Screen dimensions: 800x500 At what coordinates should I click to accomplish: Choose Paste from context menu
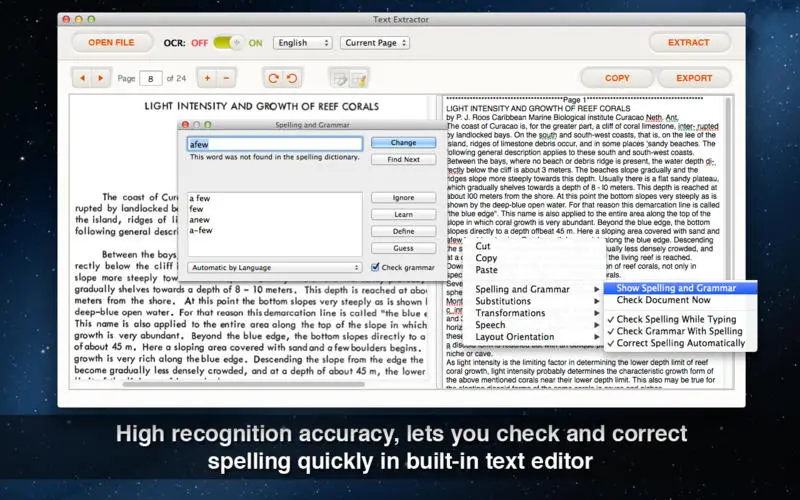(x=534, y=270)
